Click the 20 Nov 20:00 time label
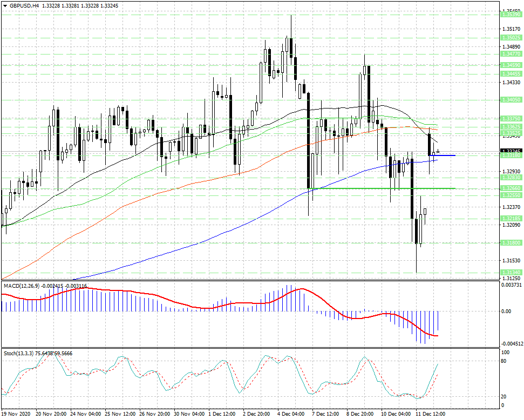The width and height of the screenshot is (524, 420). (51, 414)
